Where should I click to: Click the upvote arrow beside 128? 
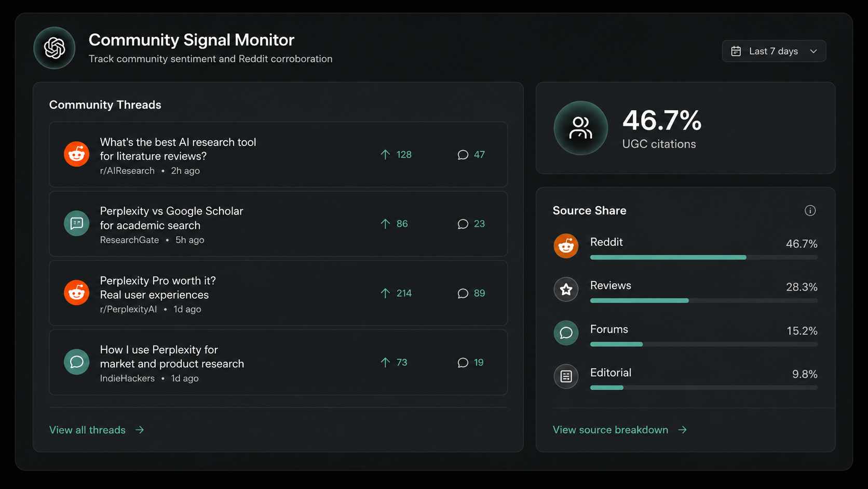coord(385,154)
